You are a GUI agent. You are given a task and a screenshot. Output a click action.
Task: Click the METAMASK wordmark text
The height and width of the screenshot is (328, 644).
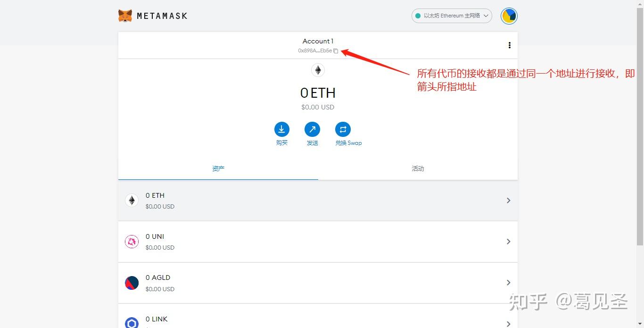[x=162, y=16]
